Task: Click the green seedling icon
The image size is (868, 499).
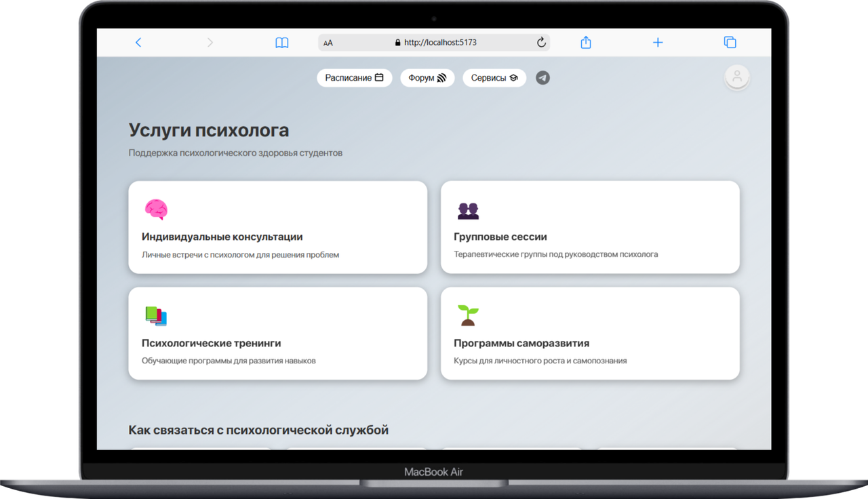Action: tap(468, 315)
